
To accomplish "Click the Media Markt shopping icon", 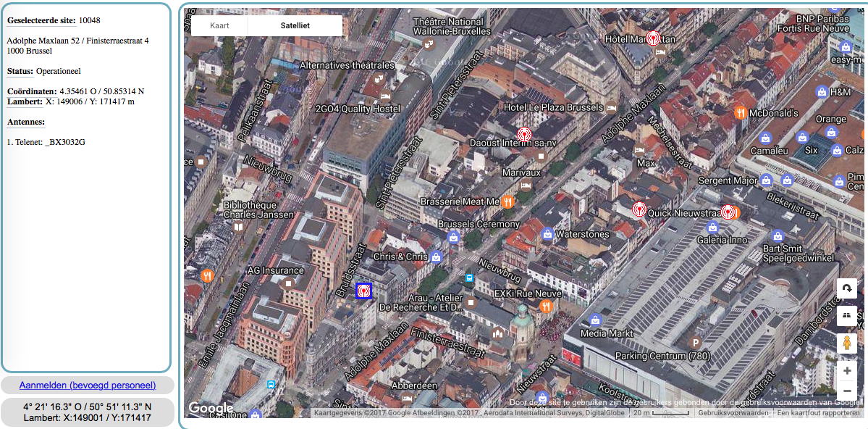I will [x=595, y=320].
